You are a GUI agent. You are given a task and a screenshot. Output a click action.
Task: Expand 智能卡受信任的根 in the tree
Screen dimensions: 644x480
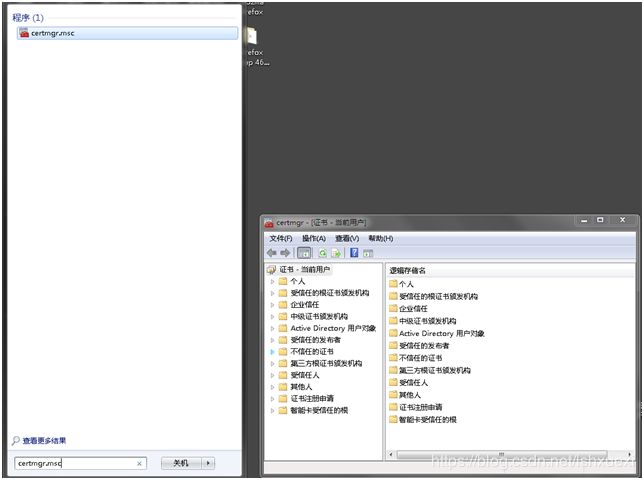click(x=272, y=410)
